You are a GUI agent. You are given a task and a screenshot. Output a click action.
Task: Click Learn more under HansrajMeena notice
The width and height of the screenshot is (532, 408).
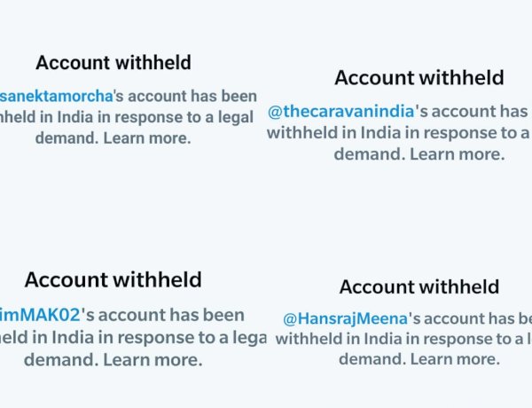[455, 359]
